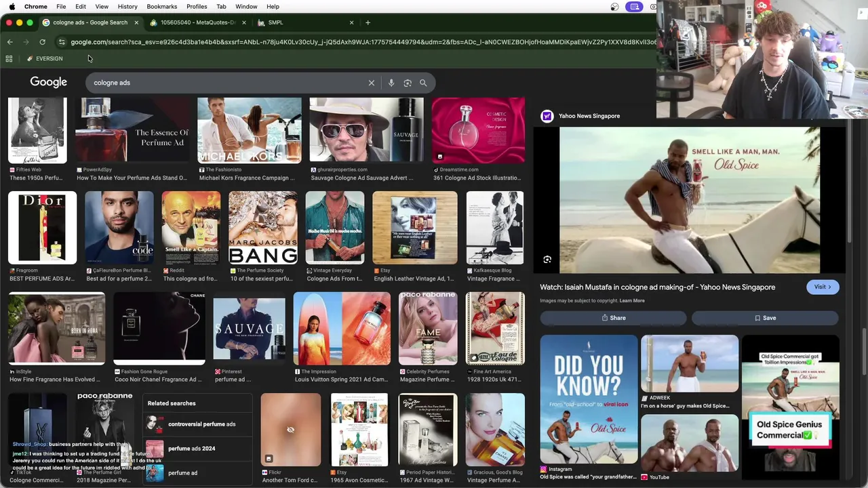This screenshot has height=488, width=868.
Task: Search by image with lens icon
Action: pos(408,83)
